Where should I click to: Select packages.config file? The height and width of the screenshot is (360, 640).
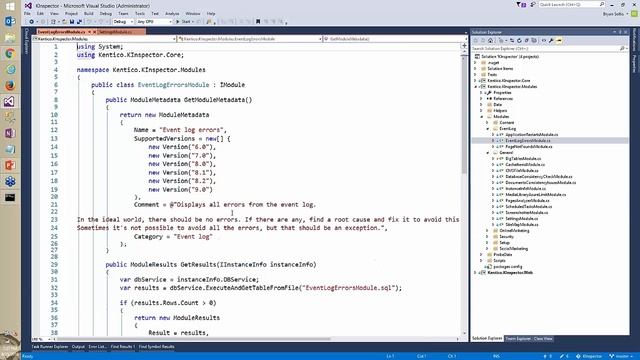(x=507, y=267)
